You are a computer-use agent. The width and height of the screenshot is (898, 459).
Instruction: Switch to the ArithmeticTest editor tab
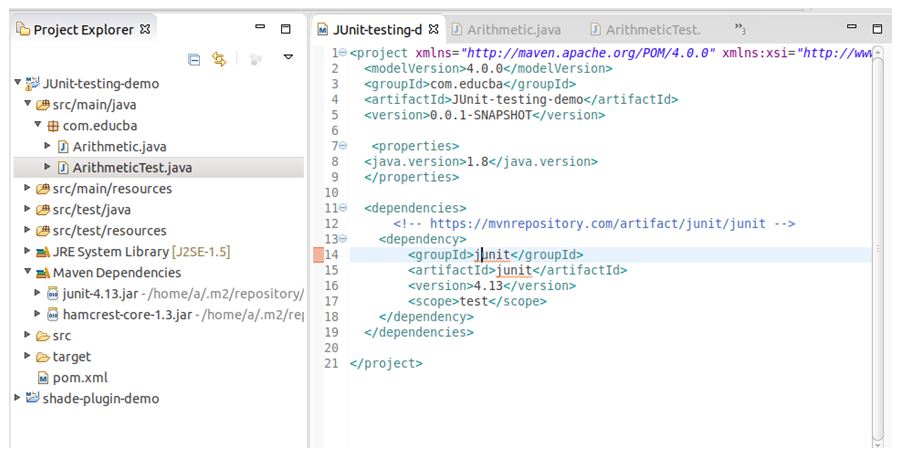coord(645,30)
